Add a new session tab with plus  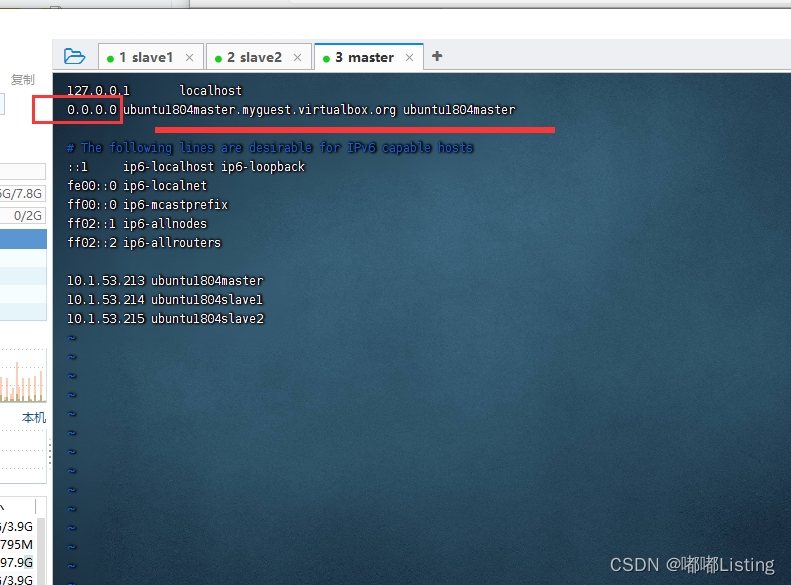click(437, 56)
